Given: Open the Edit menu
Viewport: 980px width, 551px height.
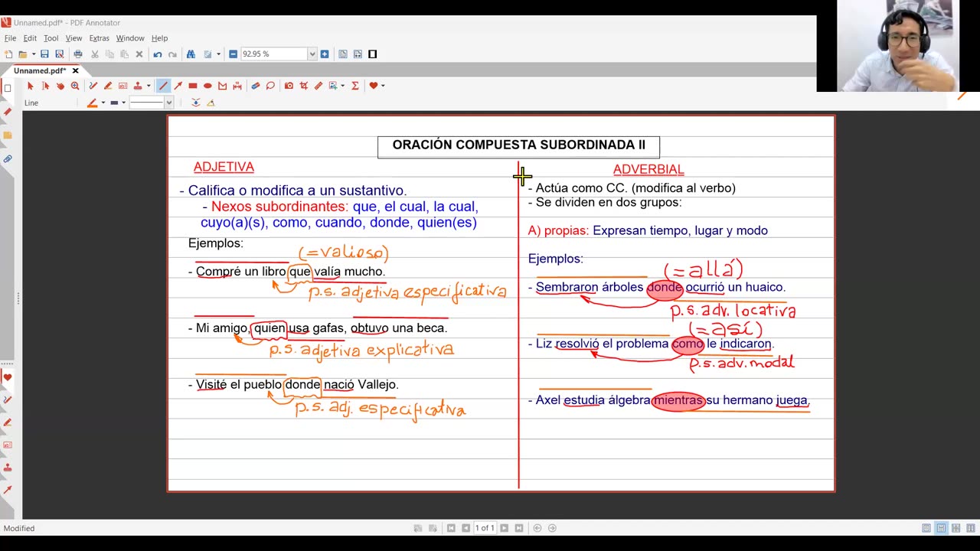Looking at the screenshot, I should (30, 38).
